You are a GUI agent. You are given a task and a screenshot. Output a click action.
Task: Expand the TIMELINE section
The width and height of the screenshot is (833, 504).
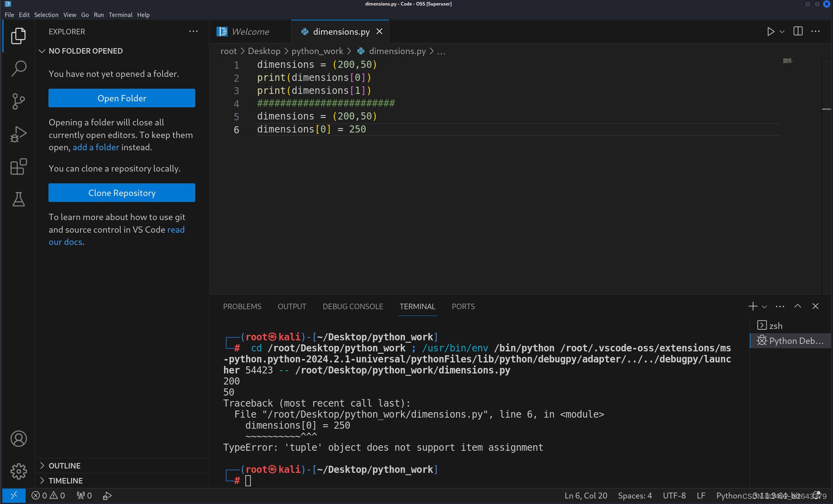click(x=122, y=481)
